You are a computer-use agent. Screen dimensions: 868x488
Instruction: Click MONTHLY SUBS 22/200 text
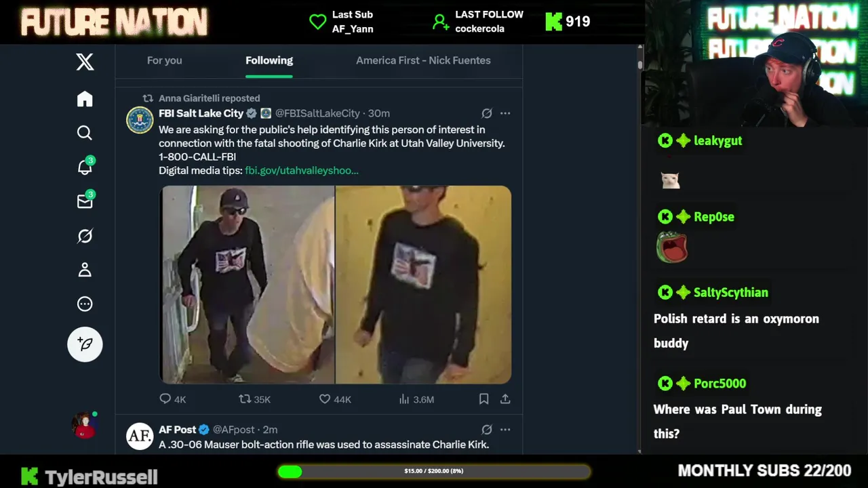764,470
